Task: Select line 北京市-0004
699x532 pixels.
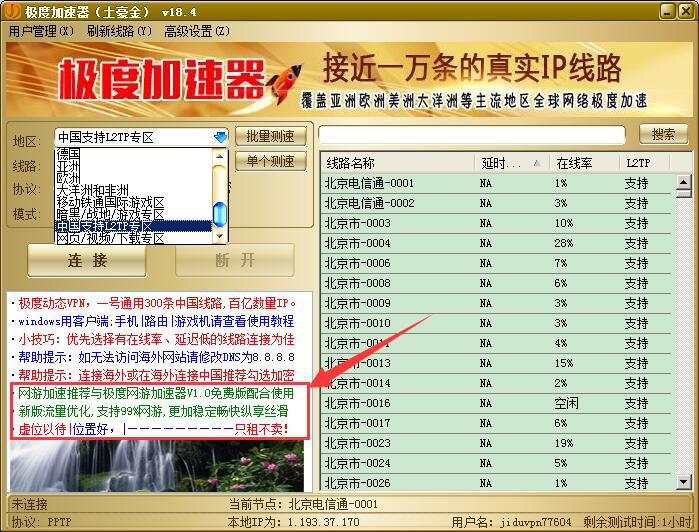Action: point(496,243)
